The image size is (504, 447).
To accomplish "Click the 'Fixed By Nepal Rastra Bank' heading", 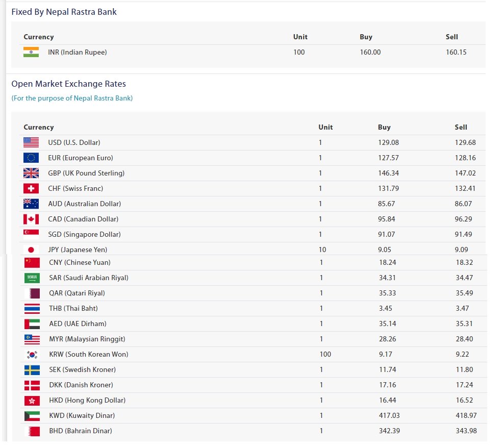I will click(64, 12).
